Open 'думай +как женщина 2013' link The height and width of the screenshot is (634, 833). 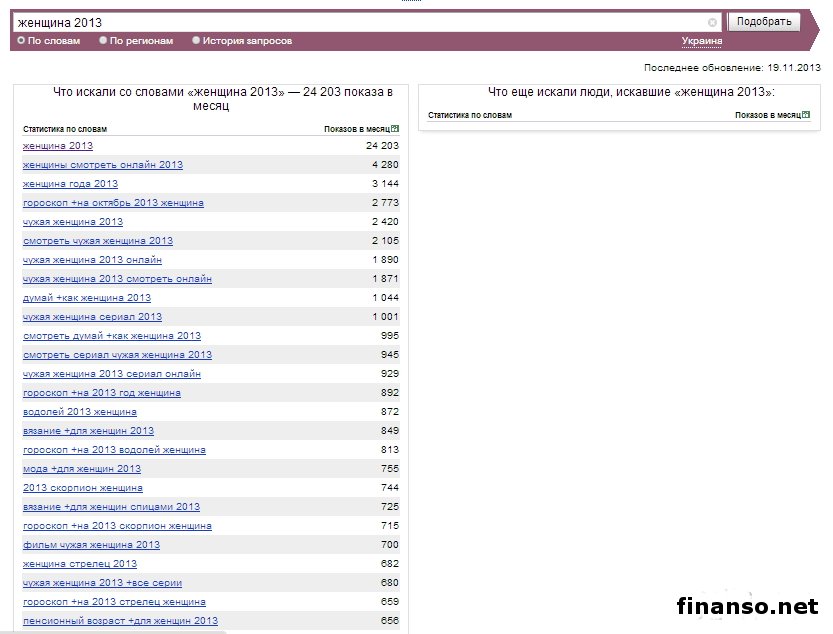87,298
